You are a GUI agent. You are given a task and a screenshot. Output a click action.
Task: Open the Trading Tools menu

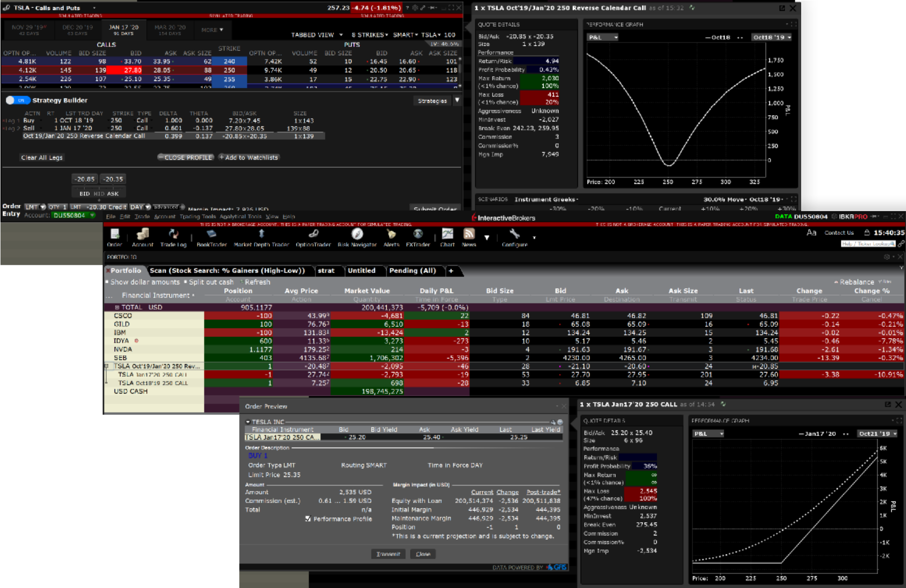pos(197,216)
